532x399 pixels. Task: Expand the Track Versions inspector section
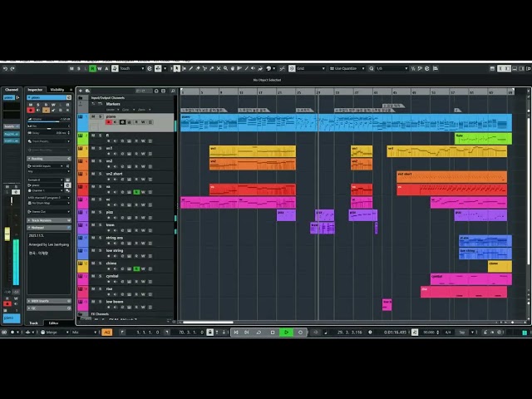point(49,220)
